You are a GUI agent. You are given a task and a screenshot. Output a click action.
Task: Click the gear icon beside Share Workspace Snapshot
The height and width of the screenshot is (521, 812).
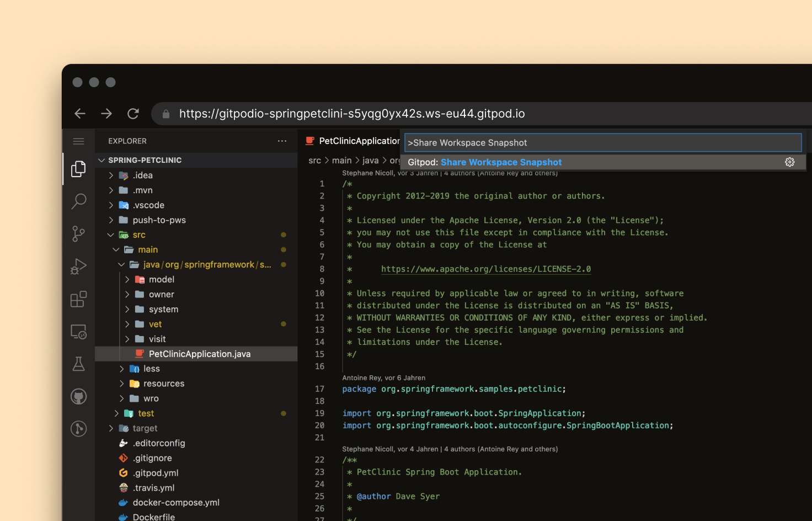click(789, 162)
